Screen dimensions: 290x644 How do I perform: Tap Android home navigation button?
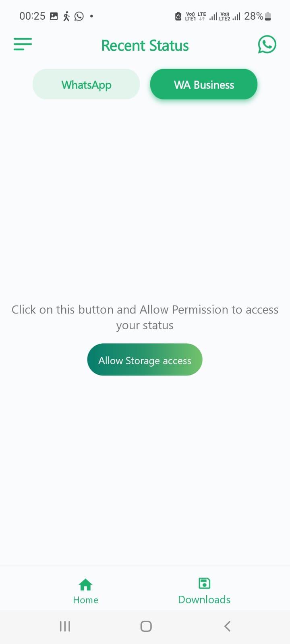tap(146, 626)
